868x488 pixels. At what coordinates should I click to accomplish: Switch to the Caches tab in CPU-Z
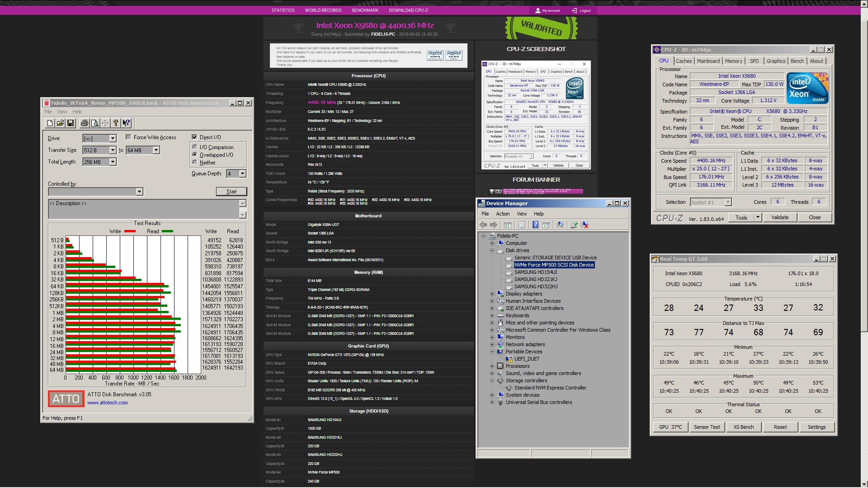[684, 61]
